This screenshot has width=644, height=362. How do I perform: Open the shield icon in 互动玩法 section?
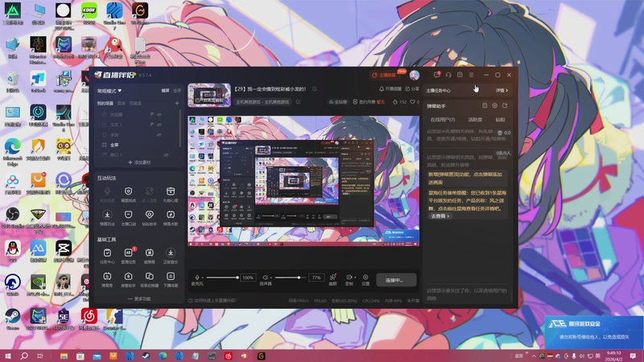(128, 191)
